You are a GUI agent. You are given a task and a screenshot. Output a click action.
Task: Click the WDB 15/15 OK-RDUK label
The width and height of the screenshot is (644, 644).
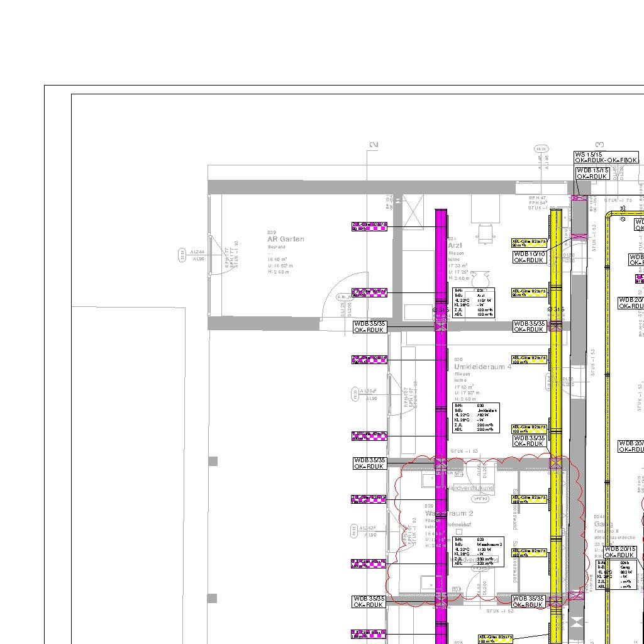coord(592,174)
